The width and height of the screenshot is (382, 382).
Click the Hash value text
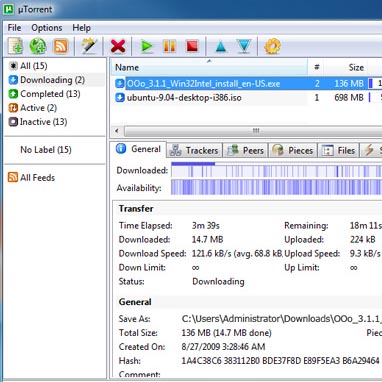(x=280, y=361)
